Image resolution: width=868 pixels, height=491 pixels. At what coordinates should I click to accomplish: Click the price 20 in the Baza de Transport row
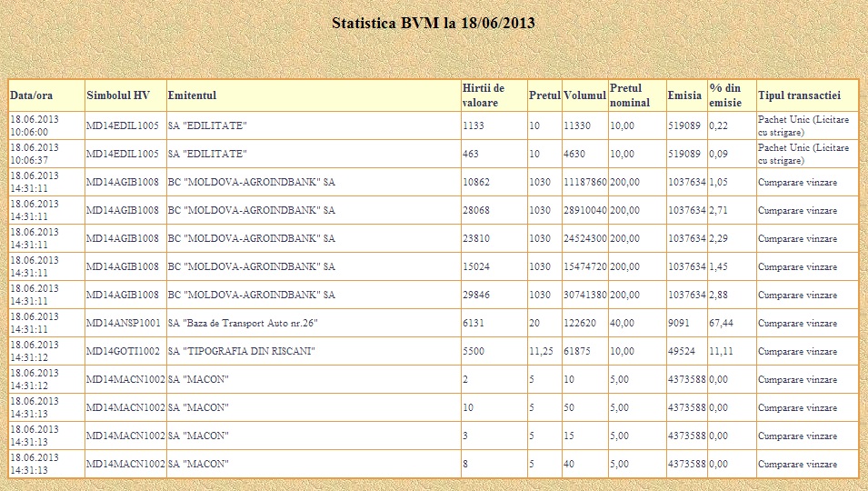pyautogui.click(x=534, y=324)
